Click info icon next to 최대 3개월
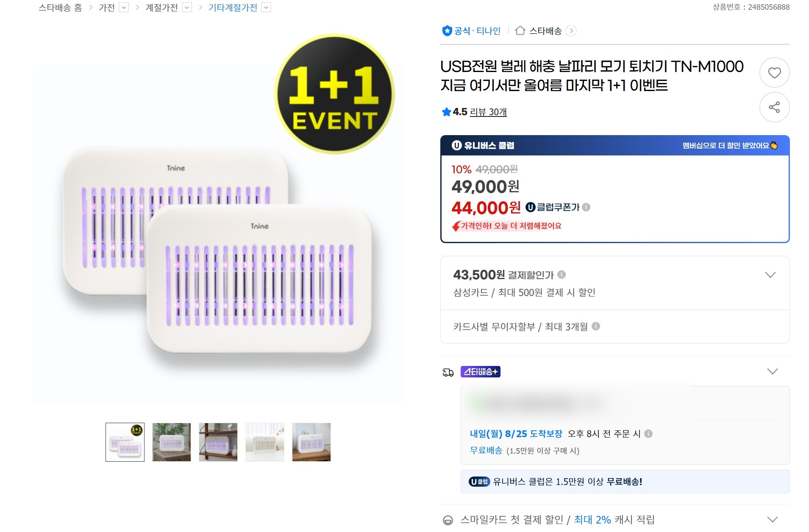Viewport: 809px width, 532px height. coord(596,326)
